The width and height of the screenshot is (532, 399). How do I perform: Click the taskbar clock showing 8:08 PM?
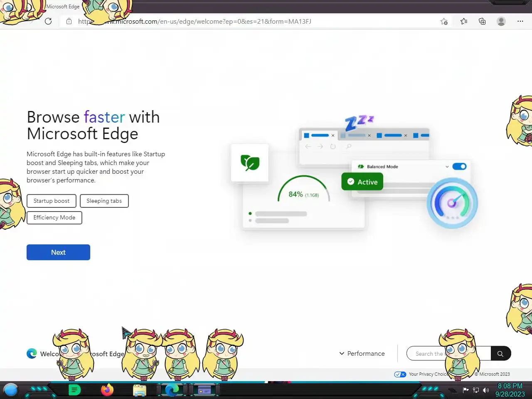(x=510, y=390)
